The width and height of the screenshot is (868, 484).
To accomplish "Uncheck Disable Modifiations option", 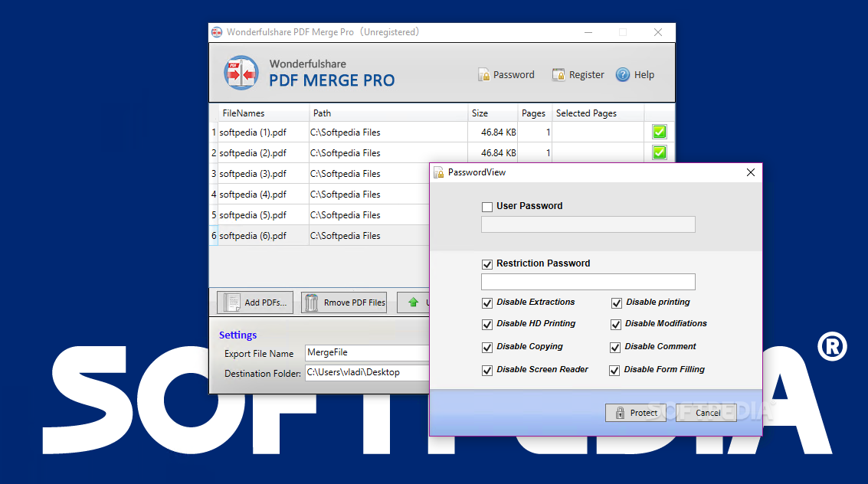I will point(616,325).
